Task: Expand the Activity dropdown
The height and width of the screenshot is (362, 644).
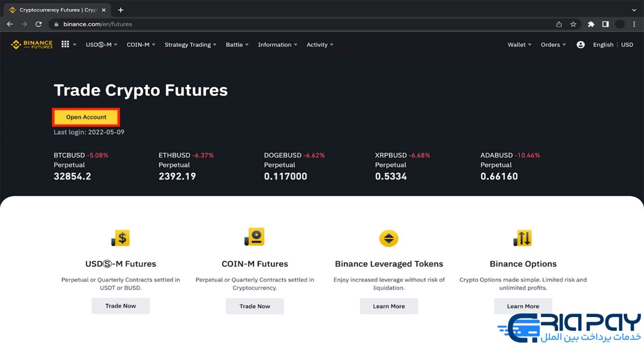Action: click(320, 45)
